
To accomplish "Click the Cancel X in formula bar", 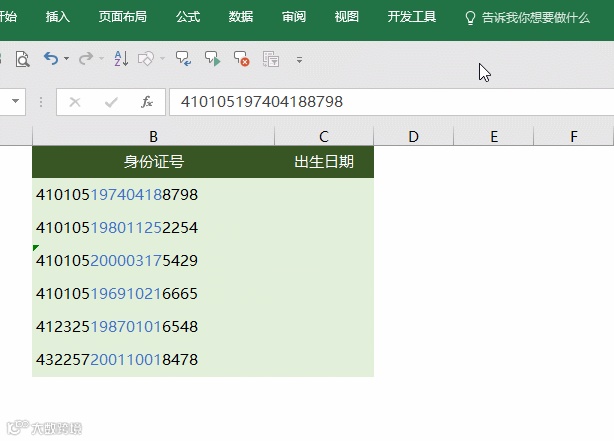I will tap(75, 102).
